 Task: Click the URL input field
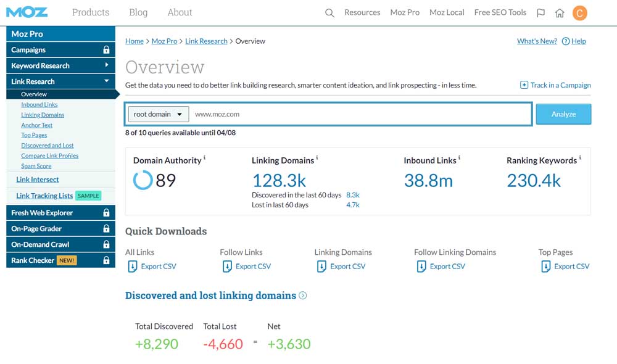tap(360, 114)
